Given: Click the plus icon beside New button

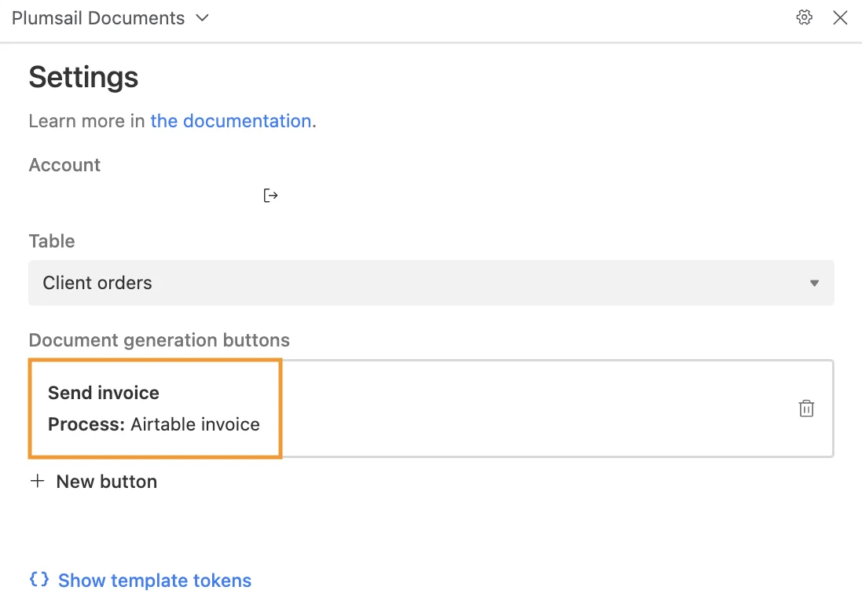Looking at the screenshot, I should tap(38, 481).
